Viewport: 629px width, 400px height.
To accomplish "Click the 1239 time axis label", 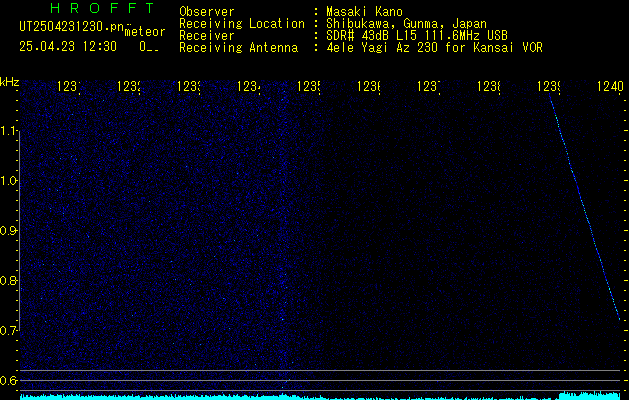I will [x=549, y=87].
